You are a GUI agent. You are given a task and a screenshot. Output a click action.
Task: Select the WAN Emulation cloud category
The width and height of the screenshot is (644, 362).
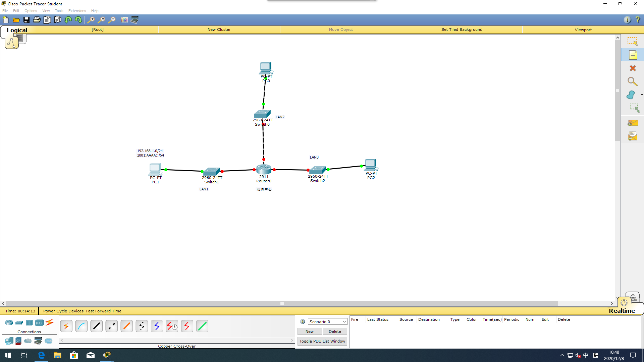[x=28, y=341]
